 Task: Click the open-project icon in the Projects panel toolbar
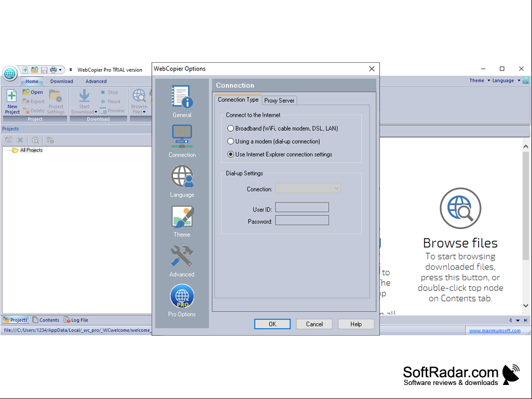[x=9, y=140]
